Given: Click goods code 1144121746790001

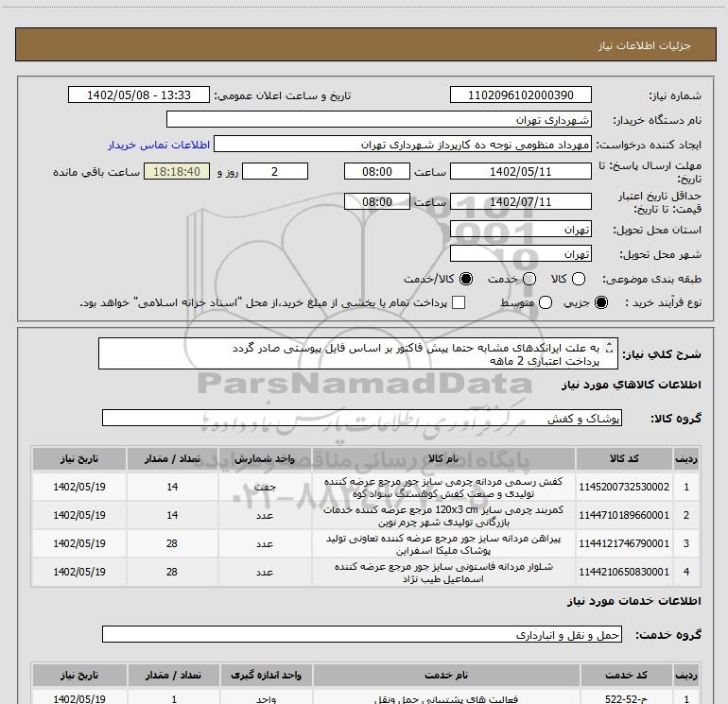Looking at the screenshot, I should click(x=624, y=543).
